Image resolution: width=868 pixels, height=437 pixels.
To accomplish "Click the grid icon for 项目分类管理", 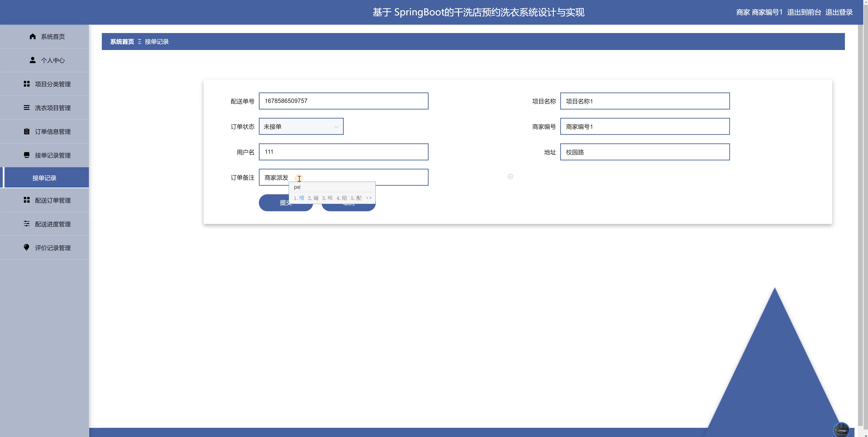I will (27, 84).
